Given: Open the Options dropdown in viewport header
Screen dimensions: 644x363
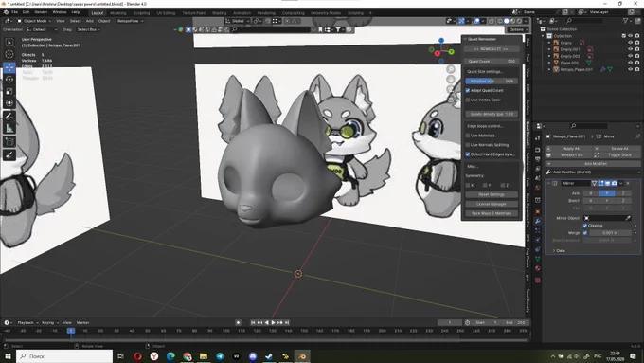Looking at the screenshot, I should click(x=518, y=29).
